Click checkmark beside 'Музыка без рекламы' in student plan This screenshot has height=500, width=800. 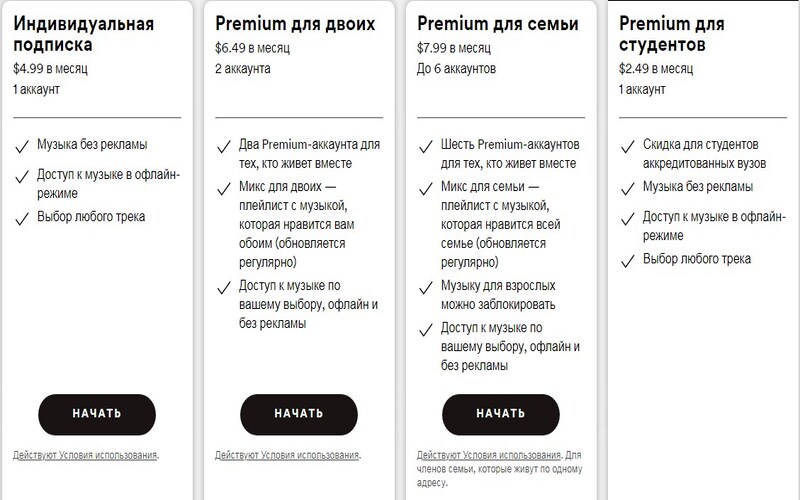click(x=627, y=188)
